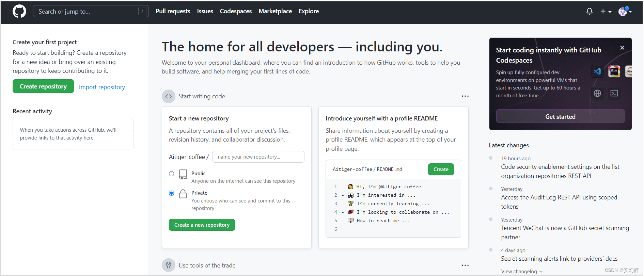Click the Aitiger-coffee / README.md filename
The height and width of the screenshot is (276, 644).
367,169
